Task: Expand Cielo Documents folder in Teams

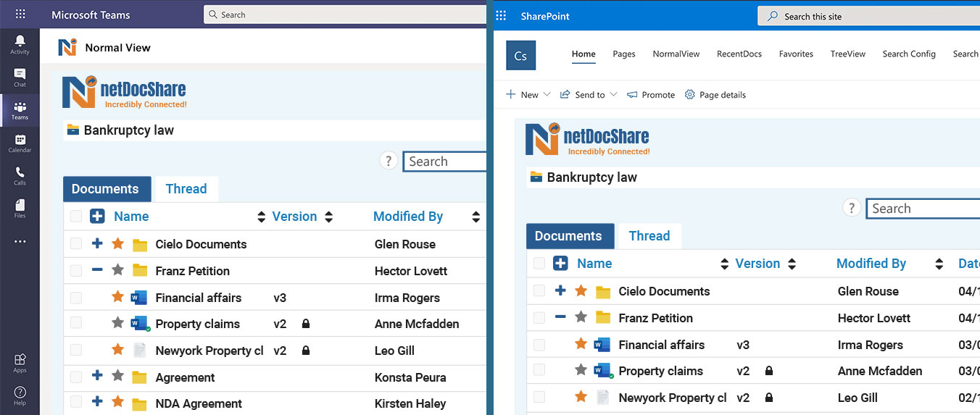Action: (97, 243)
